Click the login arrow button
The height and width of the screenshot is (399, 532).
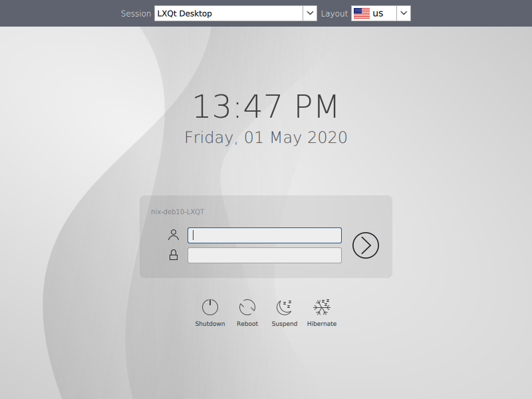click(x=365, y=245)
